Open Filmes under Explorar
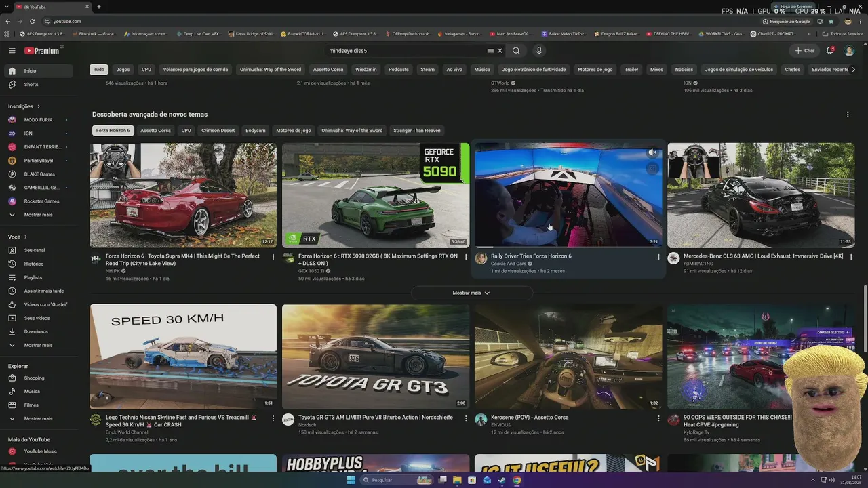This screenshot has height=488, width=868. (x=31, y=405)
